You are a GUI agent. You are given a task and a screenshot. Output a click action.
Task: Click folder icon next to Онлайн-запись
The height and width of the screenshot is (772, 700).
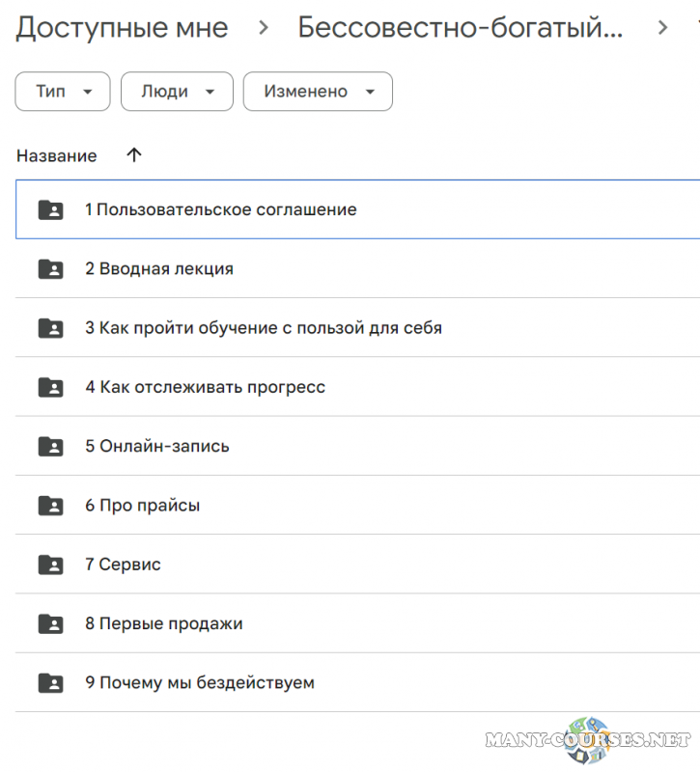click(x=50, y=447)
